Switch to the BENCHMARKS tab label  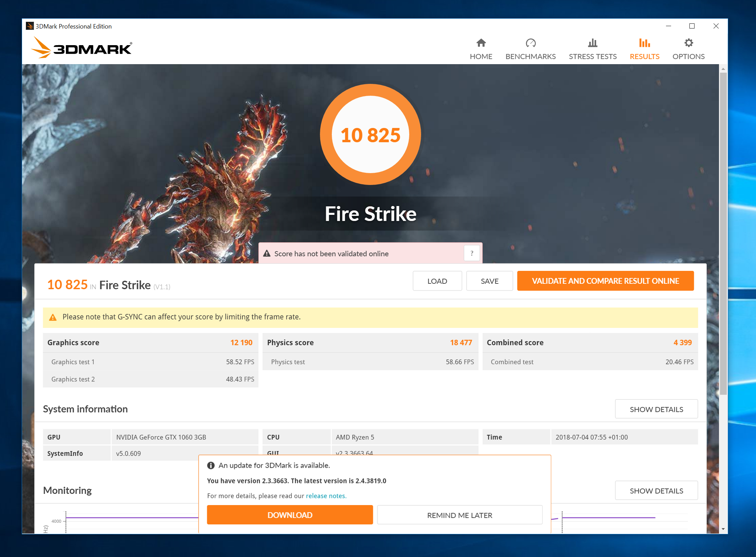530,57
